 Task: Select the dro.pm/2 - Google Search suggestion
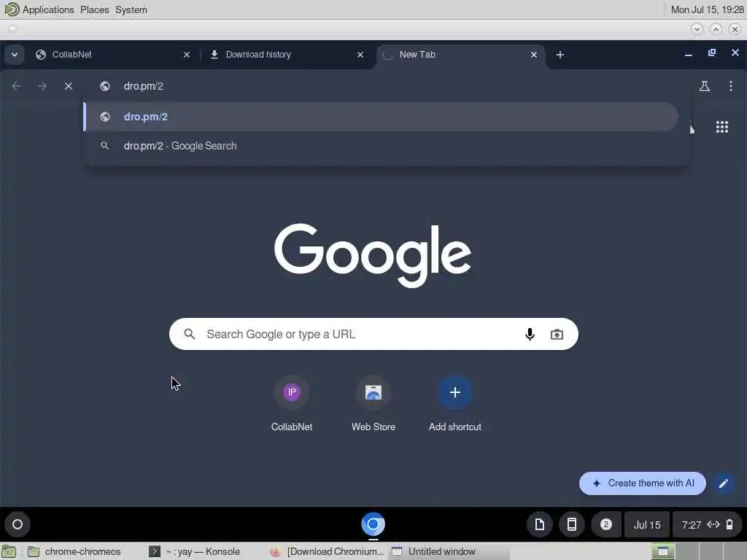pos(381,146)
